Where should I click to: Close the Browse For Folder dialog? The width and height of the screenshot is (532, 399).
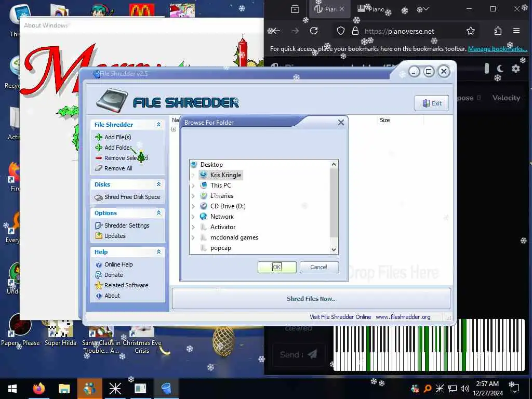coord(341,122)
